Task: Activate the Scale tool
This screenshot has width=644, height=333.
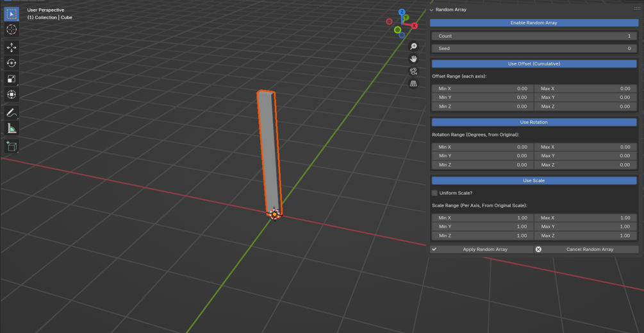Action: pyautogui.click(x=12, y=79)
